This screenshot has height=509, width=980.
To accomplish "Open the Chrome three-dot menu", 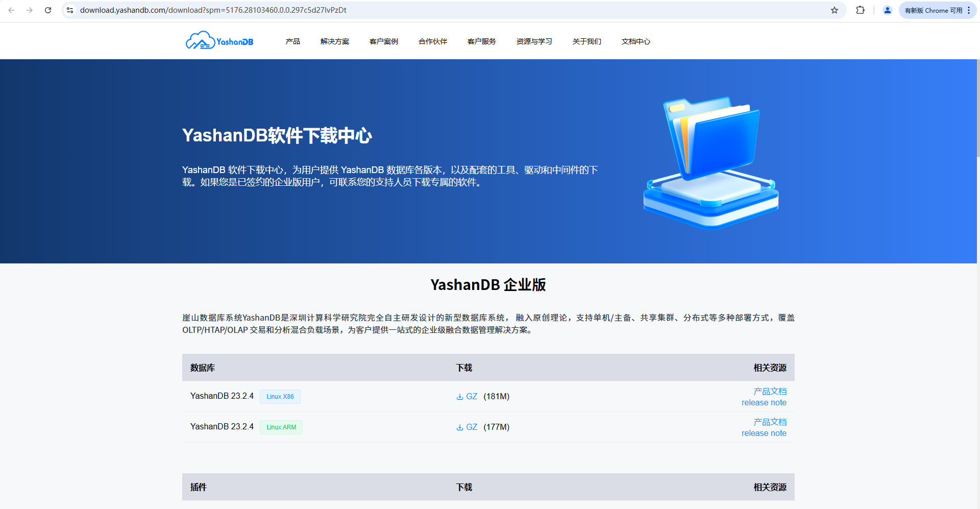I will [969, 10].
